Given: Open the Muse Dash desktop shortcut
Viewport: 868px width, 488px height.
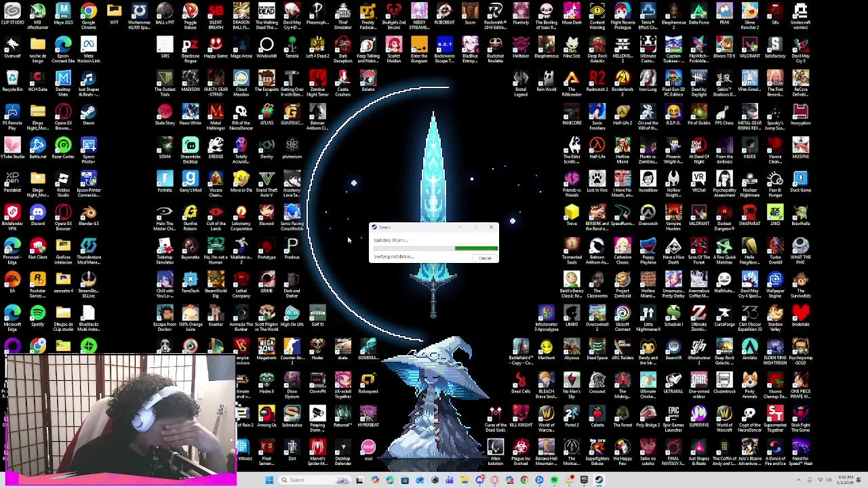Looking at the screenshot, I should (572, 15).
